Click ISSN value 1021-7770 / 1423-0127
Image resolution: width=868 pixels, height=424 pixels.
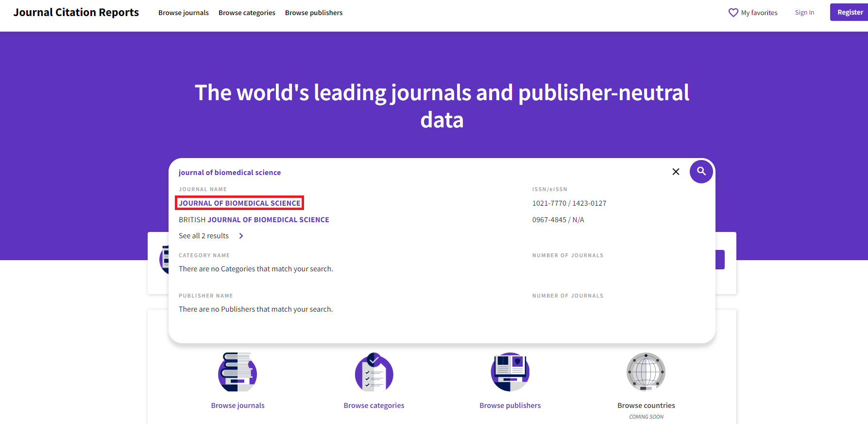pyautogui.click(x=569, y=203)
